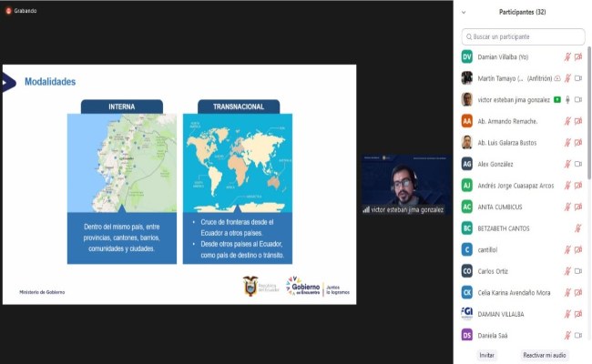This screenshot has height=364, width=592.
Task: Click the Buscar un participante search field
Action: pyautogui.click(x=522, y=37)
